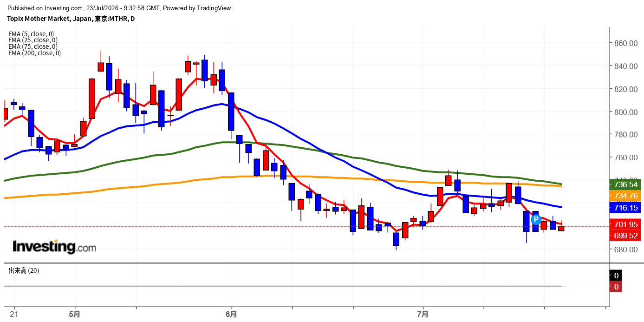The height and width of the screenshot is (322, 644).
Task: Select the EMA (75, close, 0) legend
Action: coord(33,46)
